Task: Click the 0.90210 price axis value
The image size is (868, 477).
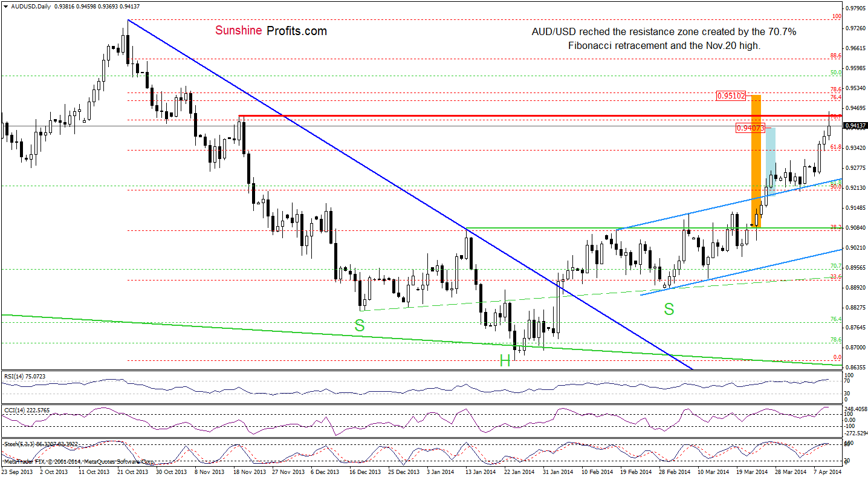Action: (x=856, y=248)
